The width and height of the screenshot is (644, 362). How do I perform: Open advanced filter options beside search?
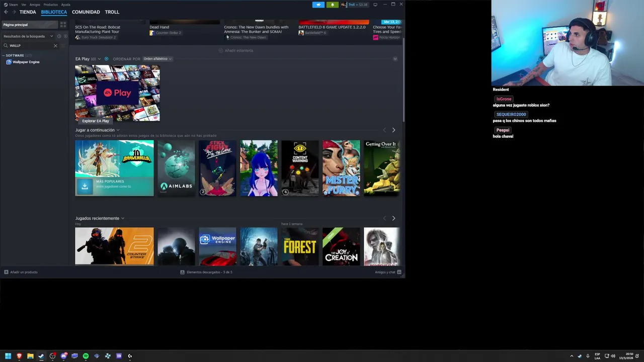(63, 46)
